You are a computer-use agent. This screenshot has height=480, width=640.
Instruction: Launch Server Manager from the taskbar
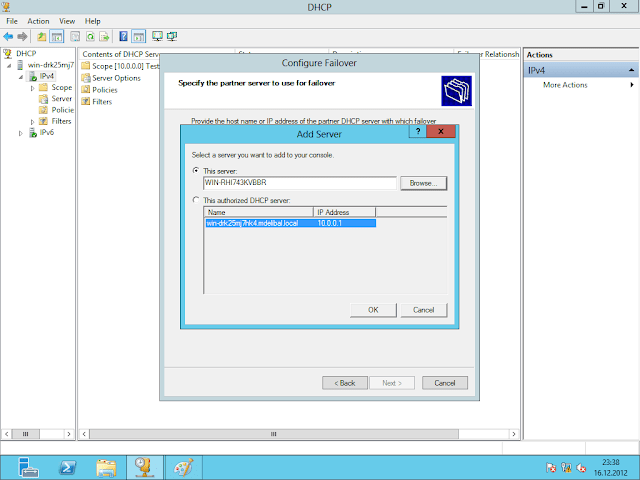pyautogui.click(x=27, y=466)
